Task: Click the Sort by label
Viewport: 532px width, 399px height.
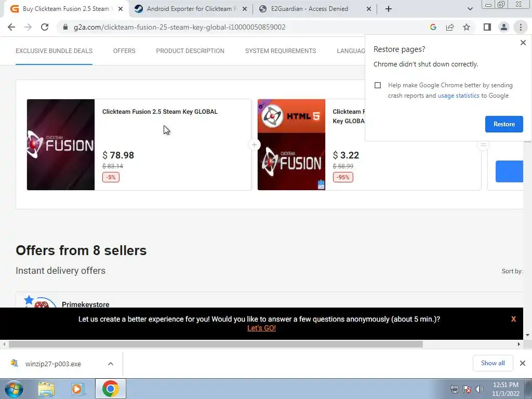Action: pos(512,271)
